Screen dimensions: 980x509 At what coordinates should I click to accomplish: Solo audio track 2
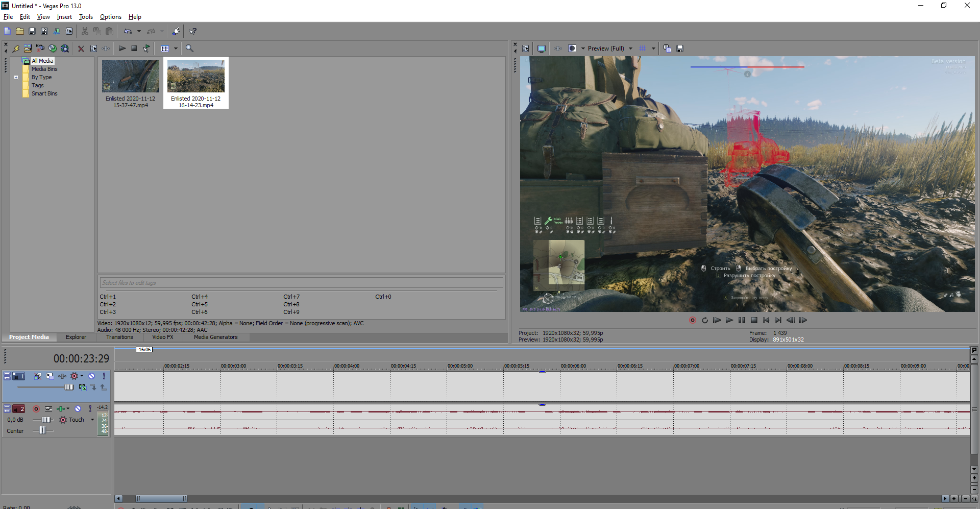click(x=90, y=409)
